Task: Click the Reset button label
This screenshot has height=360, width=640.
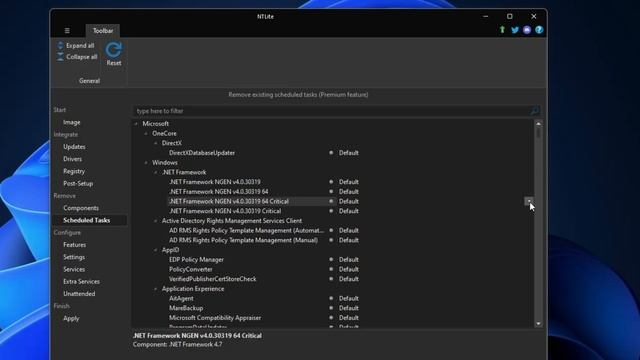Action: point(114,63)
